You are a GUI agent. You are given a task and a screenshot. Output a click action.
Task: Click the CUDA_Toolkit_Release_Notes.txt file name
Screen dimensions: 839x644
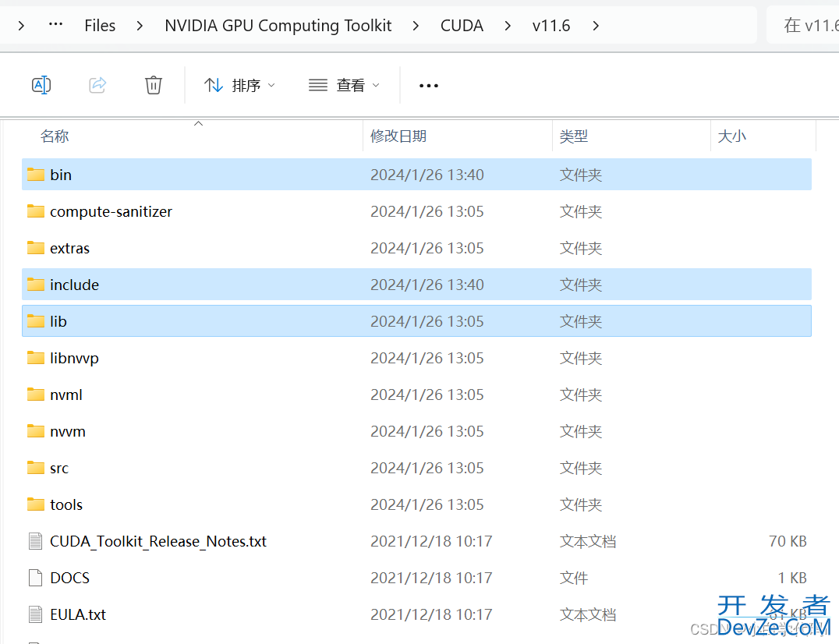158,541
